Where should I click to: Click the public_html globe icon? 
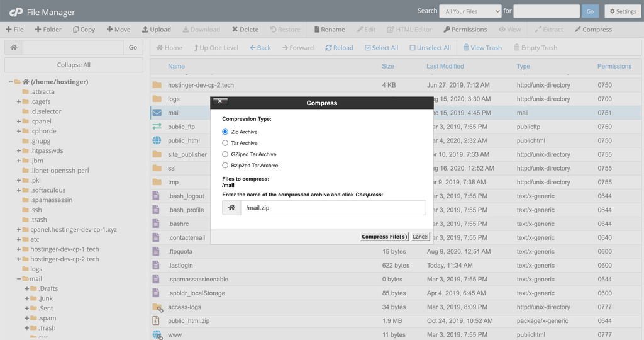coord(157,140)
